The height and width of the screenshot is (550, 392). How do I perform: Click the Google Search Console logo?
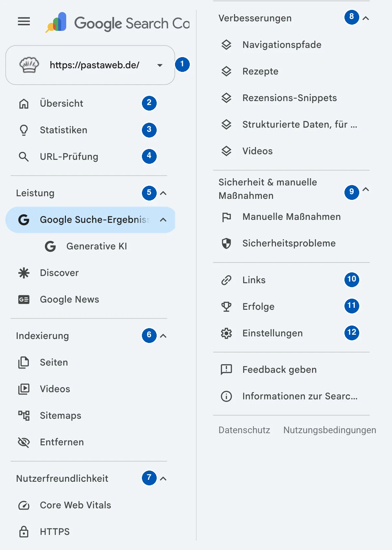(117, 23)
